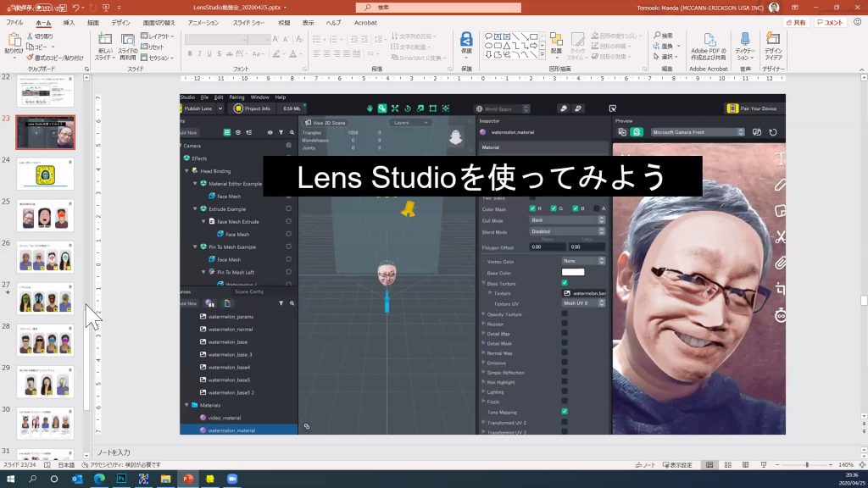Click the Share (共有) button
The height and width of the screenshot is (488, 868).
[x=797, y=23]
